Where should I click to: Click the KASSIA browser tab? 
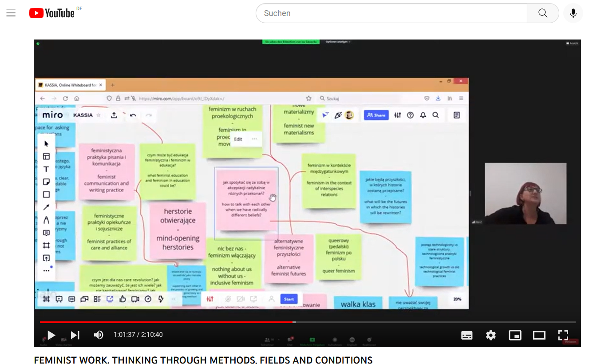pyautogui.click(x=69, y=85)
